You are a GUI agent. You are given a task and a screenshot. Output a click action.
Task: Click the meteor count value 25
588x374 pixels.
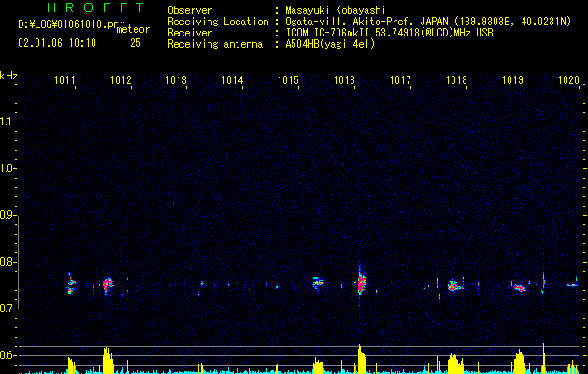pos(136,43)
